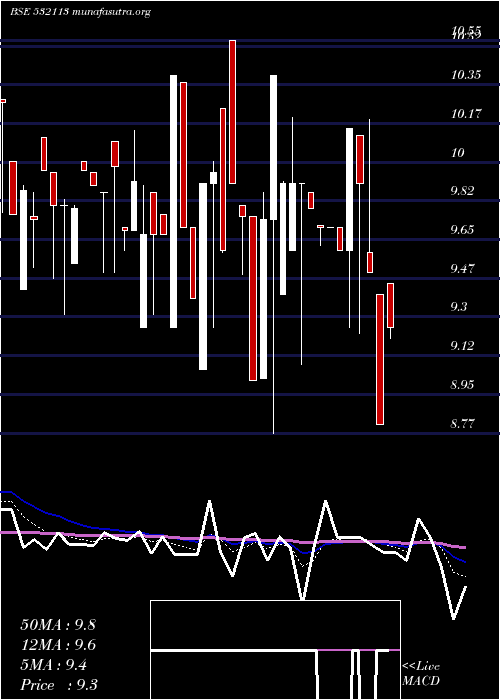The width and height of the screenshot is (500, 700).
Task: Click the 8.95 price axis label
Action: (464, 385)
